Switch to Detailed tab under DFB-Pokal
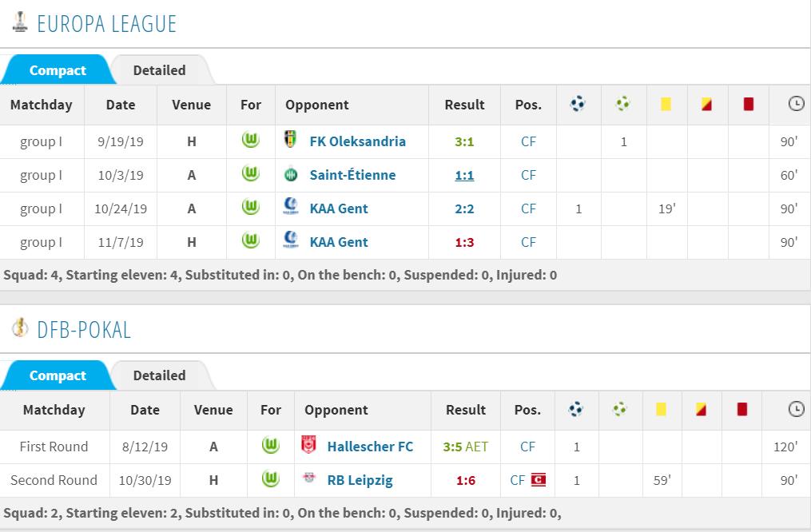The width and height of the screenshot is (811, 532). coord(159,375)
